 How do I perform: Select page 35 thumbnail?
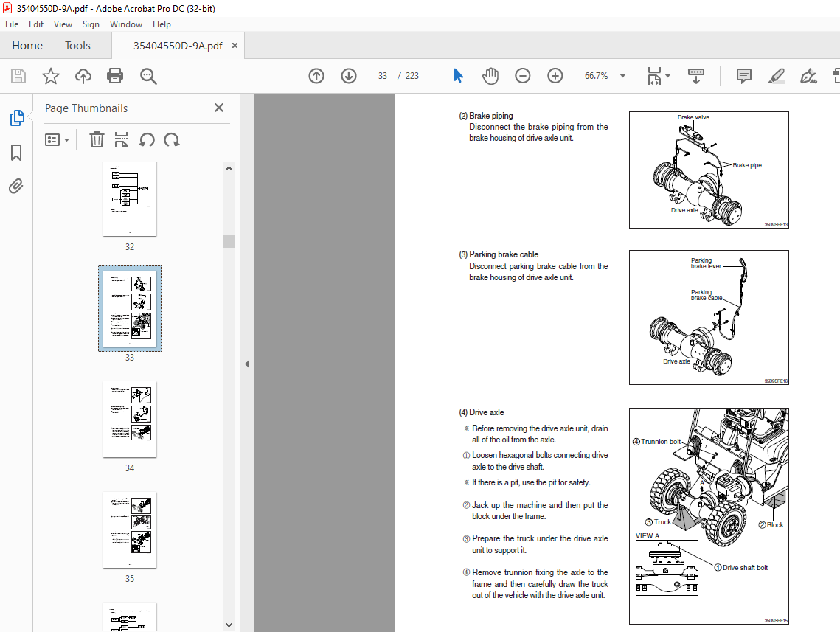(130, 529)
